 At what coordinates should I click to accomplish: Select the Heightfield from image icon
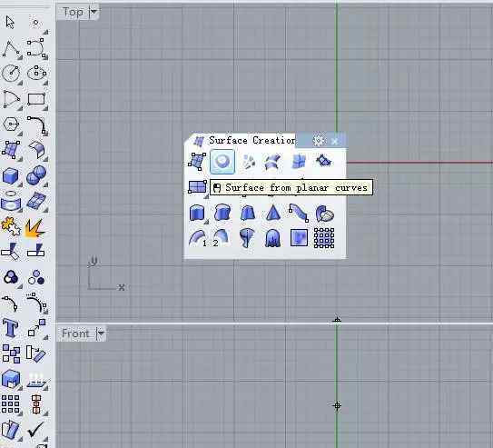tap(299, 238)
